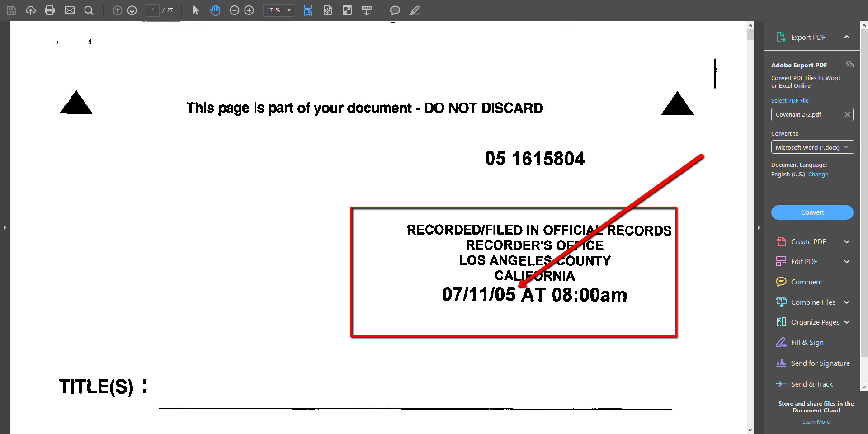Remove the Covenant 2-2.pdf selected file
Viewport: 868px width, 434px height.
tap(847, 115)
